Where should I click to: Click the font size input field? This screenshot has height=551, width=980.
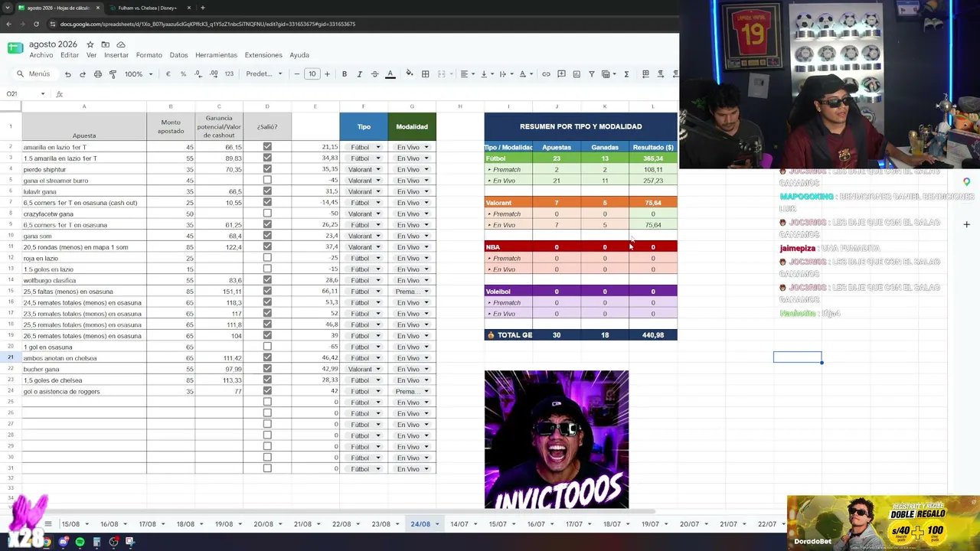click(312, 74)
